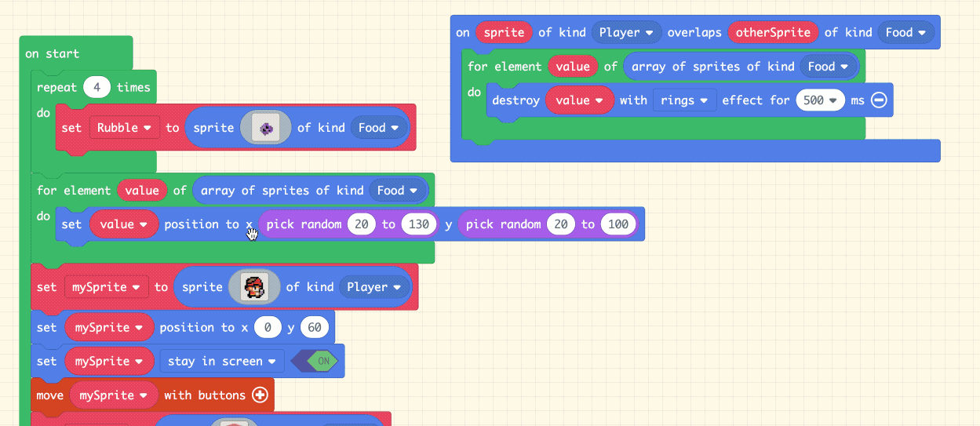Screen dimensions: 980x426
Task: Edit y pick random maximum 100 field
Action: [x=618, y=224]
